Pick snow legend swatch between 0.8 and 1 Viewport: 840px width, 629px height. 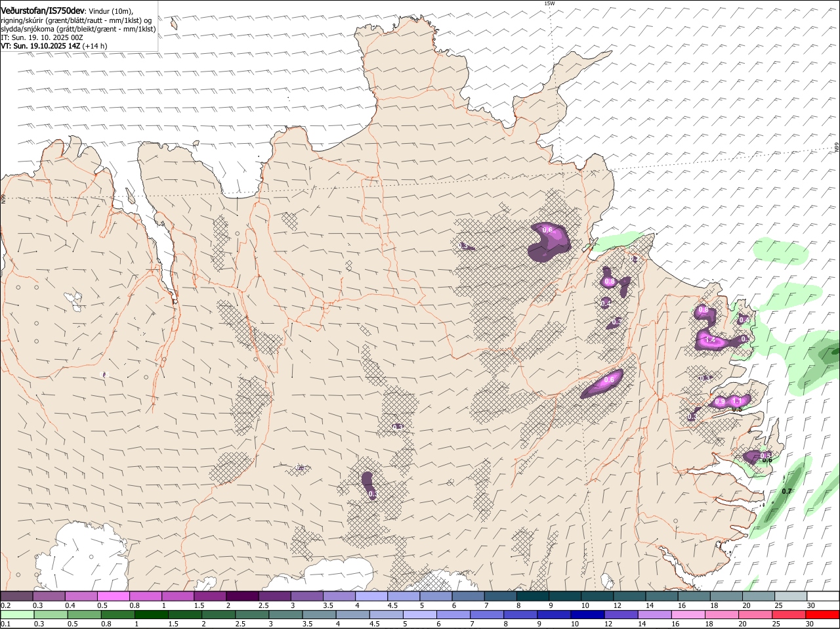[x=145, y=596]
